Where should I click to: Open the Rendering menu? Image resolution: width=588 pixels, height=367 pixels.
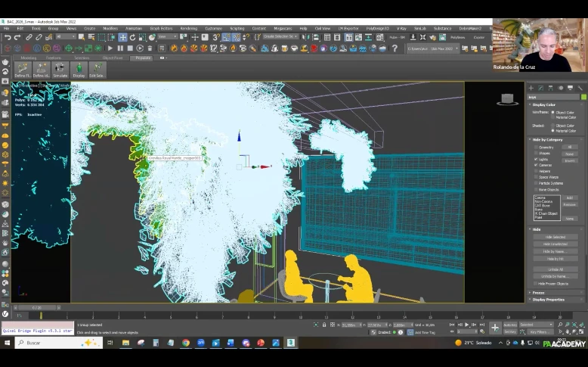pos(188,28)
